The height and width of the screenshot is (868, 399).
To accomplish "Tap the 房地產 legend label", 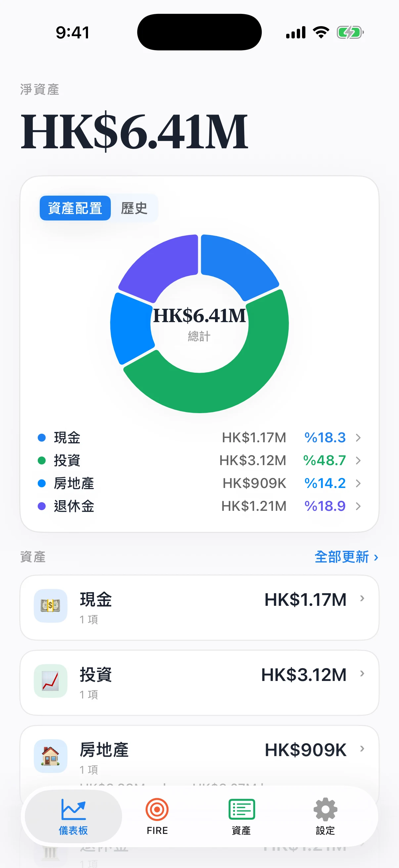I will click(74, 483).
